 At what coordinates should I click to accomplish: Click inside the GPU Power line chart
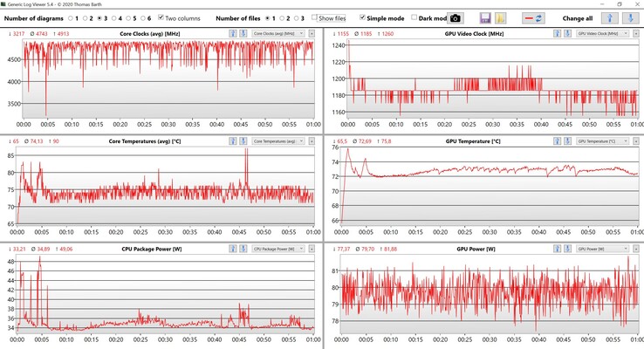pyautogui.click(x=490, y=293)
